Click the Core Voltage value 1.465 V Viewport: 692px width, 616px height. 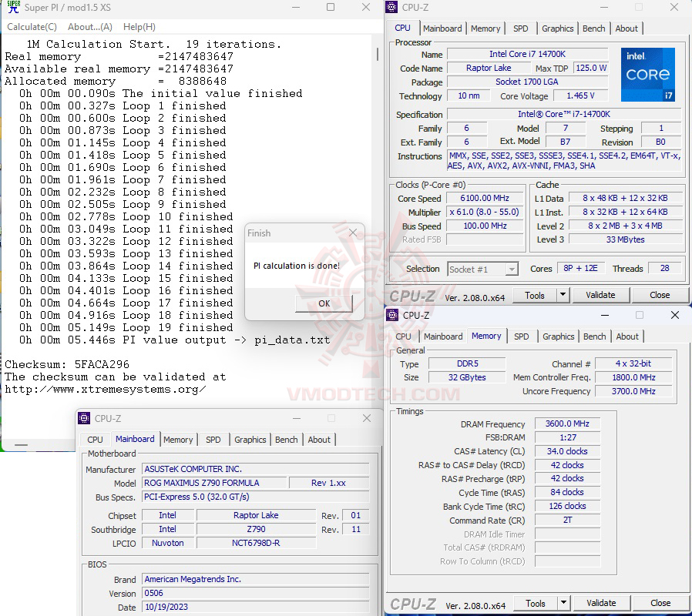pyautogui.click(x=580, y=95)
